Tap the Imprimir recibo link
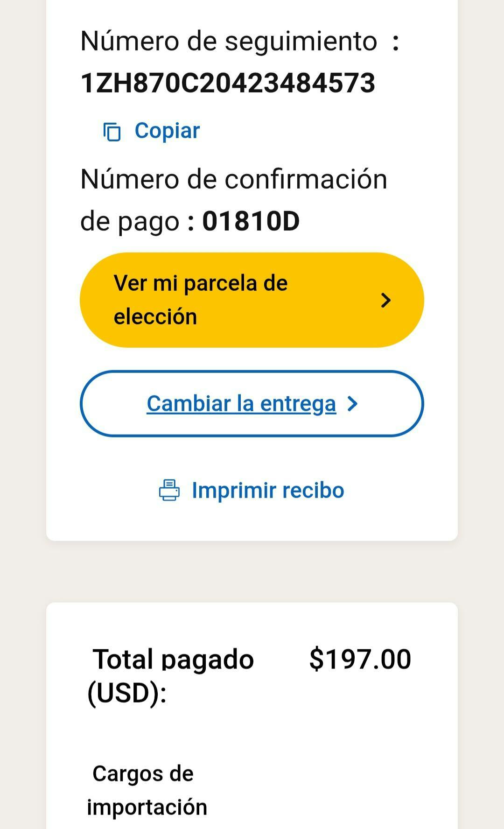 pos(268,490)
